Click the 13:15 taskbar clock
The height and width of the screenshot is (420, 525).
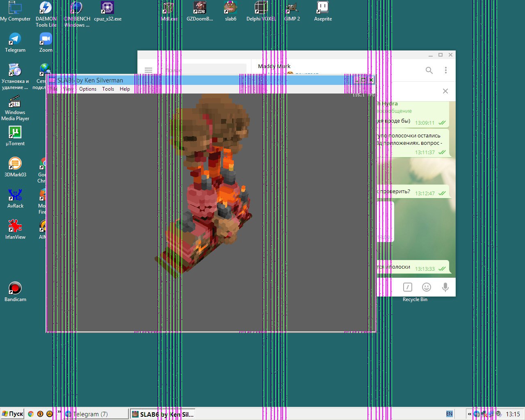tap(513, 414)
